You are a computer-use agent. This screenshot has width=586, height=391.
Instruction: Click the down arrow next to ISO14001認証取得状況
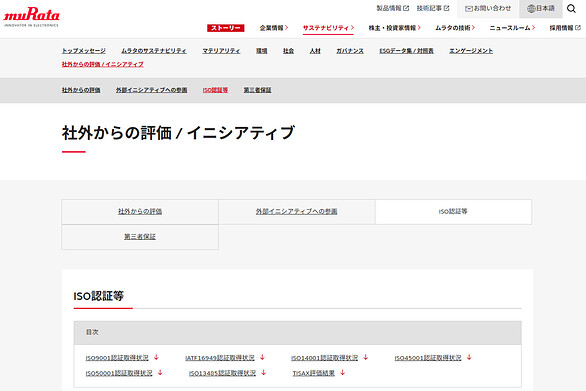[x=366, y=357]
